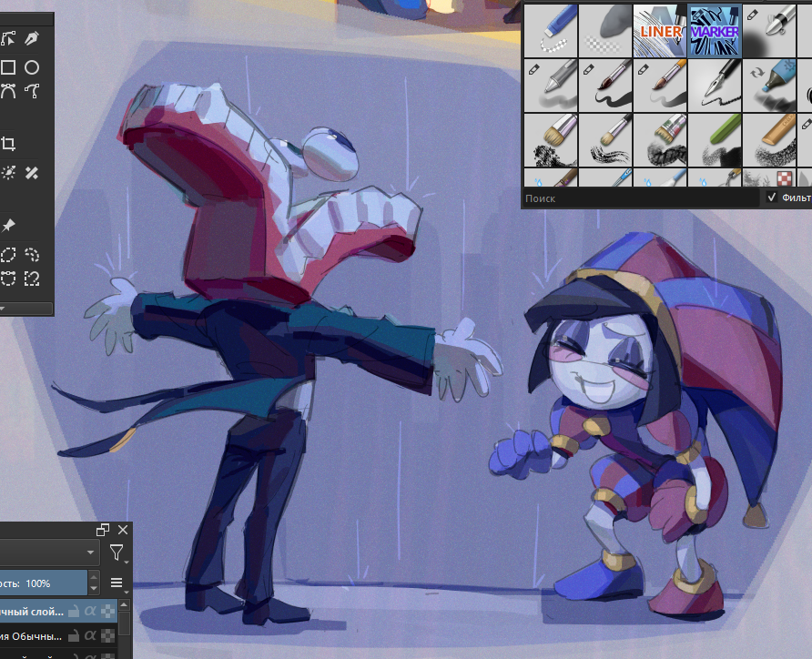
Task: Select the Magnetic selection tool
Action: [x=32, y=279]
